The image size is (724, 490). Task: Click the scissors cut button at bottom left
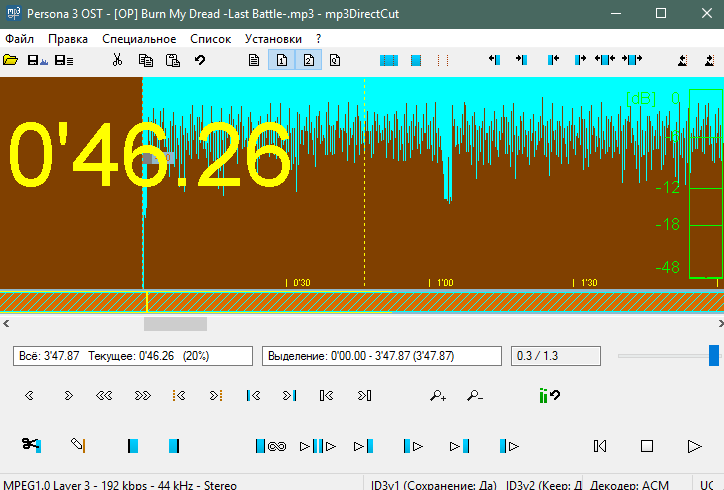pos(31,445)
